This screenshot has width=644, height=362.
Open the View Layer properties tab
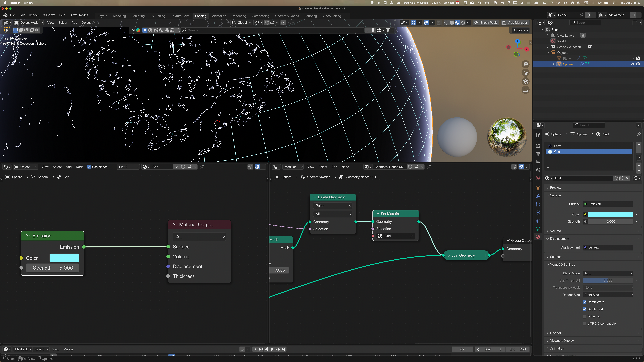pyautogui.click(x=538, y=162)
